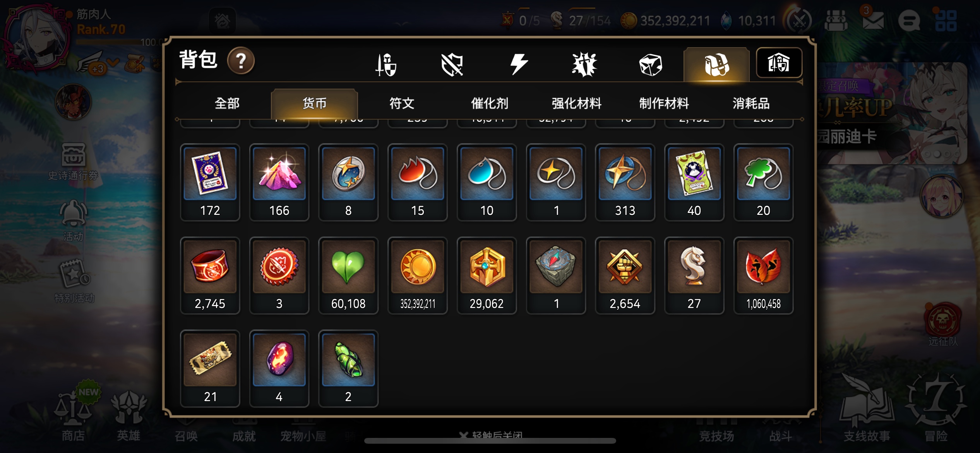Open the helmet storage icon button

point(779,63)
